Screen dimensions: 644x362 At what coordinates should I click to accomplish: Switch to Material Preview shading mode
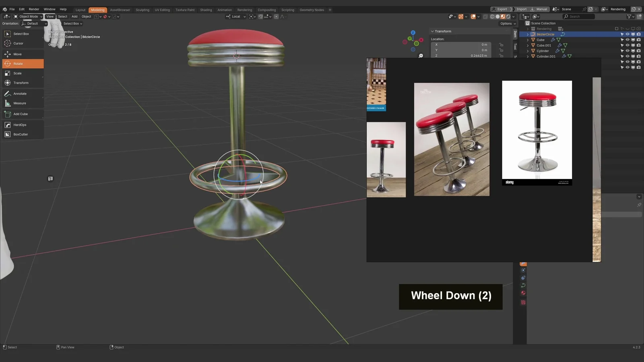click(x=503, y=16)
